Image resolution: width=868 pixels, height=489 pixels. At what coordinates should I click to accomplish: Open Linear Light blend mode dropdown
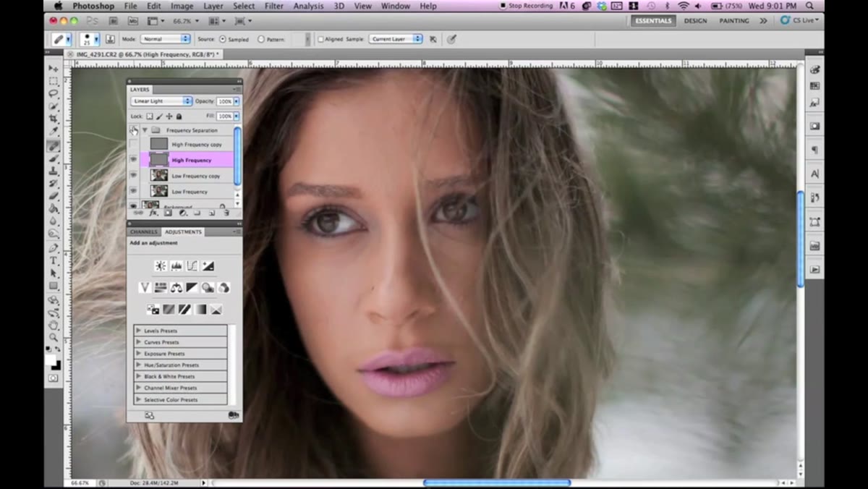pos(161,101)
